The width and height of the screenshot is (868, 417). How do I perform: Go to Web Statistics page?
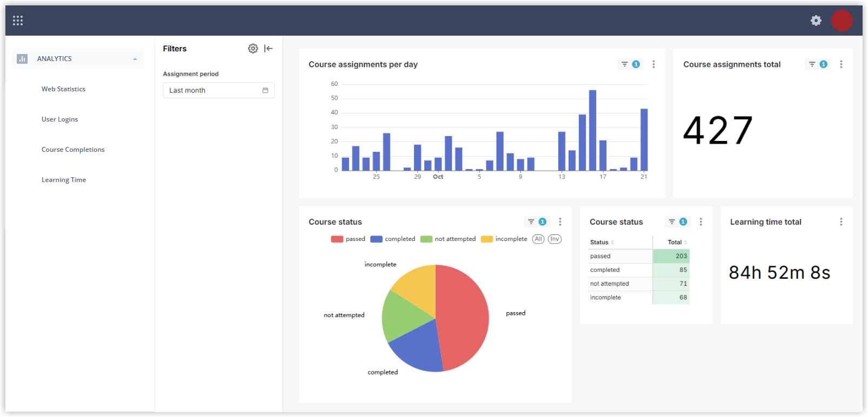[x=63, y=89]
